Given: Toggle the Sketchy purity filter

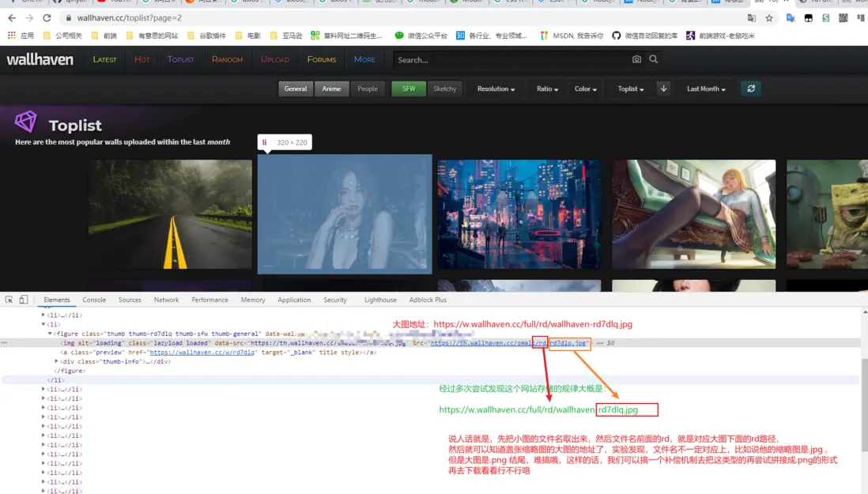Looking at the screenshot, I should point(444,89).
